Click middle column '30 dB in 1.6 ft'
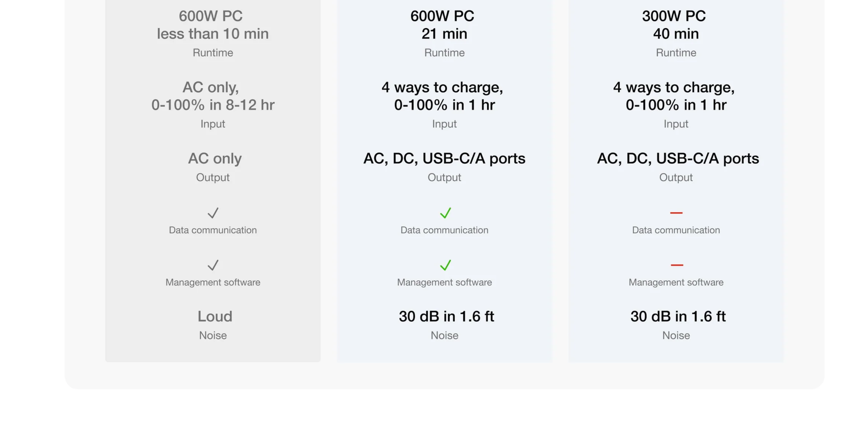The image size is (868, 431). pos(446,316)
